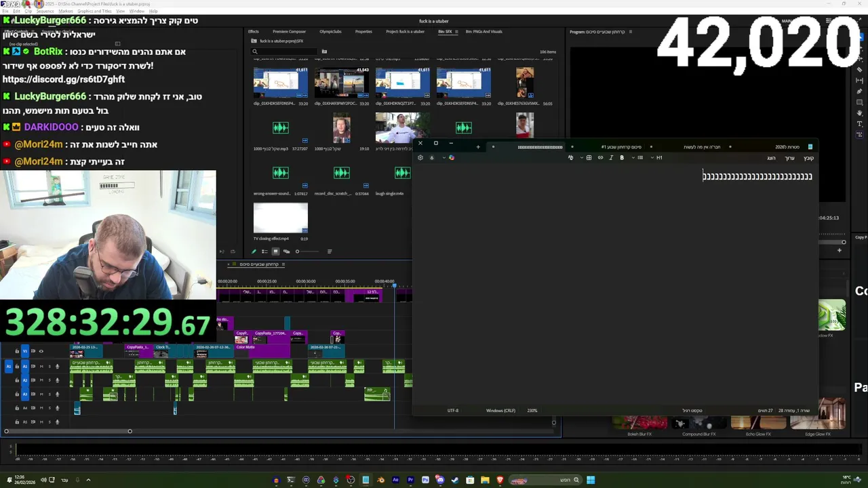Clear formatting icon in Notepad toolbar
Screen dimensions: 868x488
(x=570, y=157)
